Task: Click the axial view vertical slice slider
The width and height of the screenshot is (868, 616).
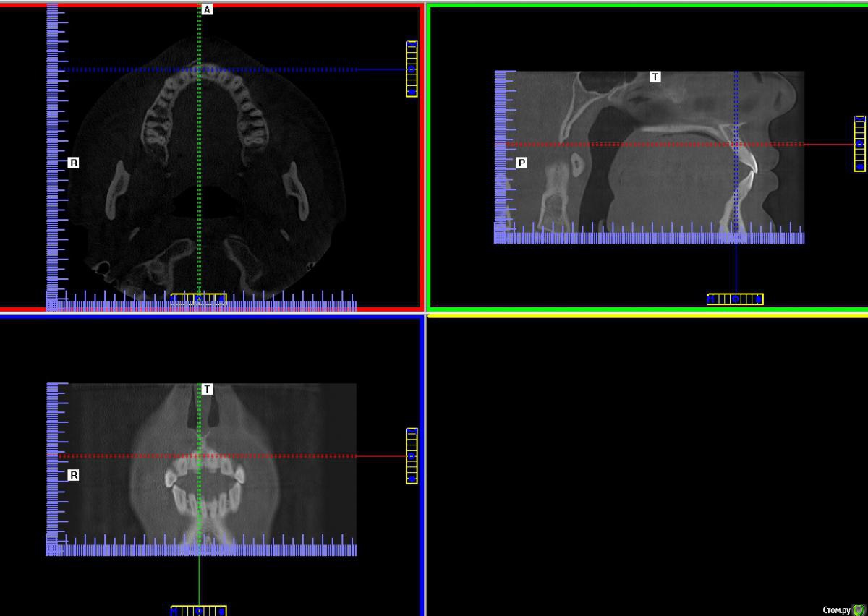Action: [x=412, y=69]
